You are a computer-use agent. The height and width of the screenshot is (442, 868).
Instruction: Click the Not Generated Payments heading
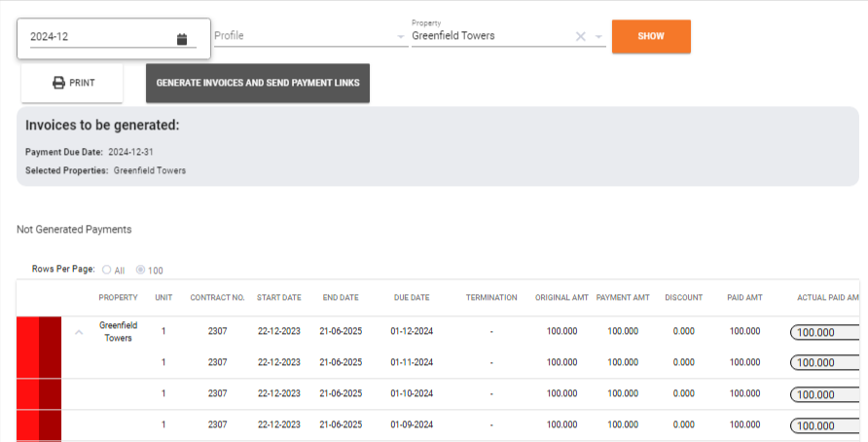tap(74, 230)
